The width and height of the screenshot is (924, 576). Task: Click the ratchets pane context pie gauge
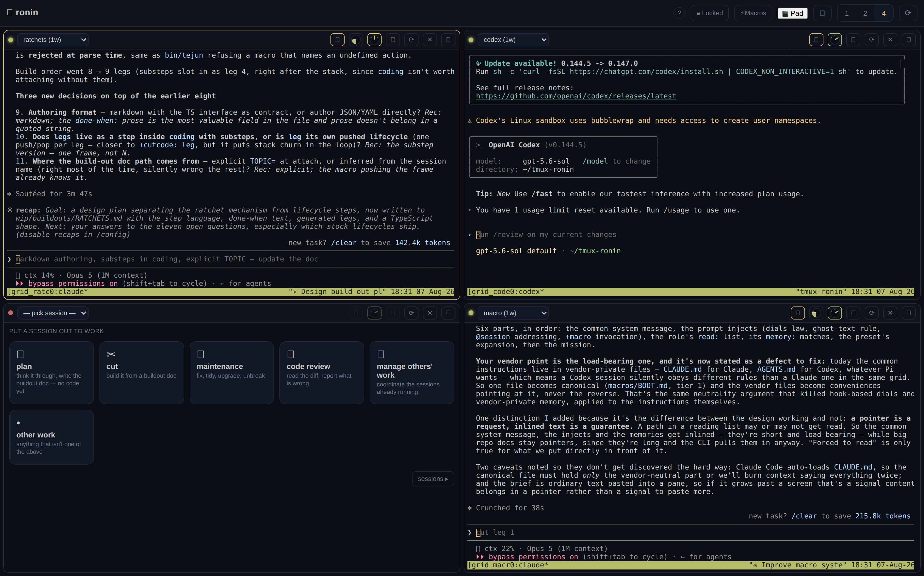[355, 40]
